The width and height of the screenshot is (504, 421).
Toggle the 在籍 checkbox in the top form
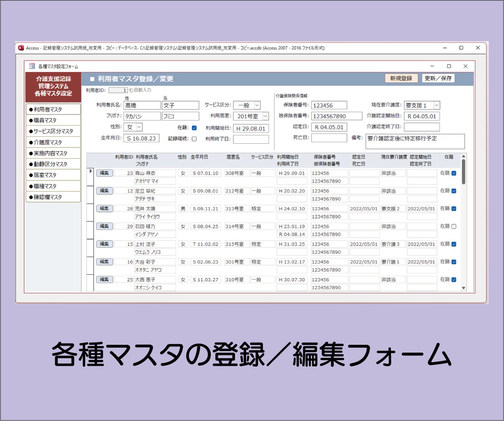coord(194,128)
